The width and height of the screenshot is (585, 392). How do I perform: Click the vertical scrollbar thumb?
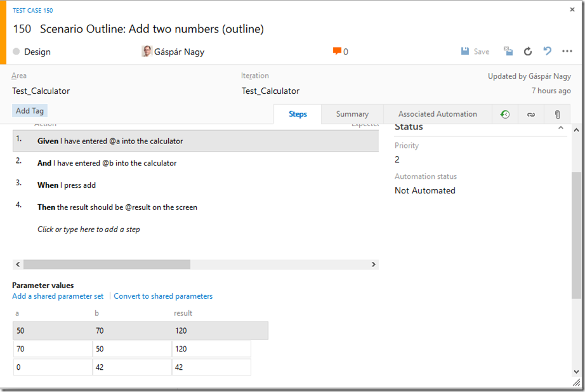point(576,235)
